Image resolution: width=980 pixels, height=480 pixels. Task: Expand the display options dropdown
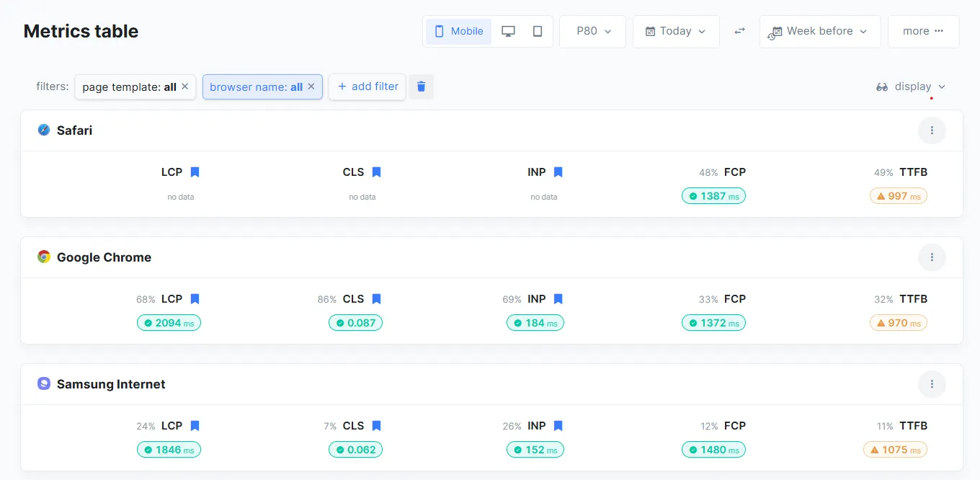tap(912, 86)
